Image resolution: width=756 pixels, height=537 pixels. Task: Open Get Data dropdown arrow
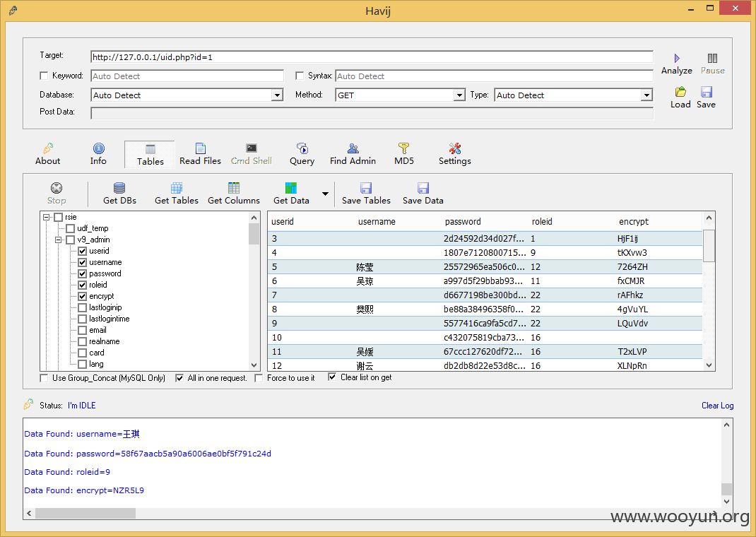pyautogui.click(x=326, y=194)
